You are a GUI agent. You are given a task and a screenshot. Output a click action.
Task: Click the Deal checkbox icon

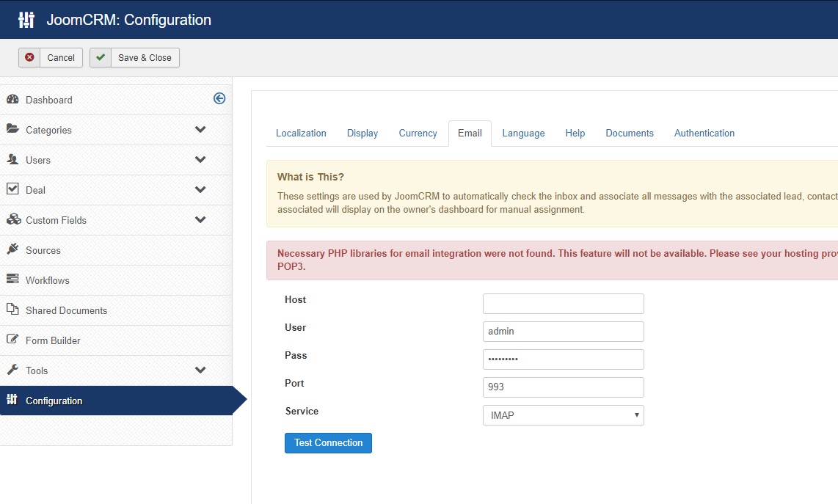tap(12, 189)
